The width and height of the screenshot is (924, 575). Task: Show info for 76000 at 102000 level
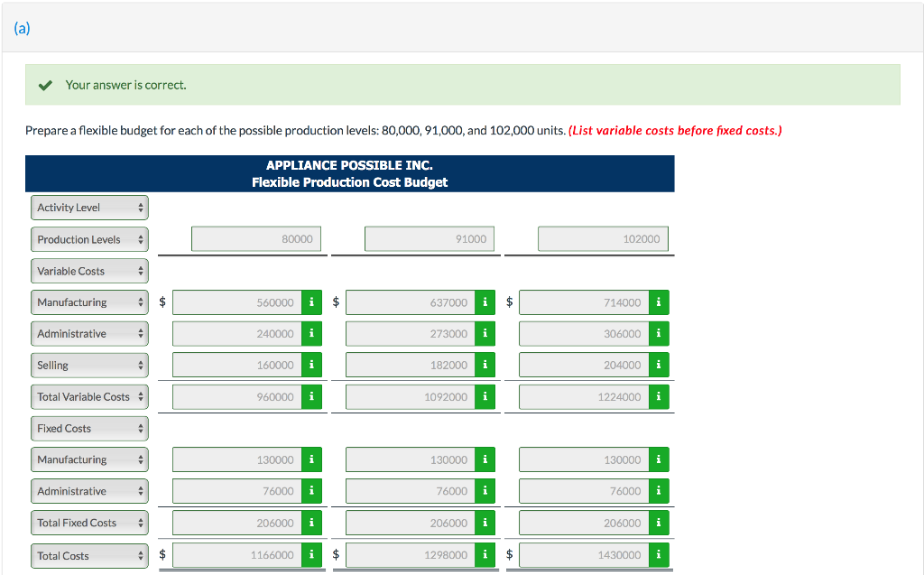[x=658, y=491]
